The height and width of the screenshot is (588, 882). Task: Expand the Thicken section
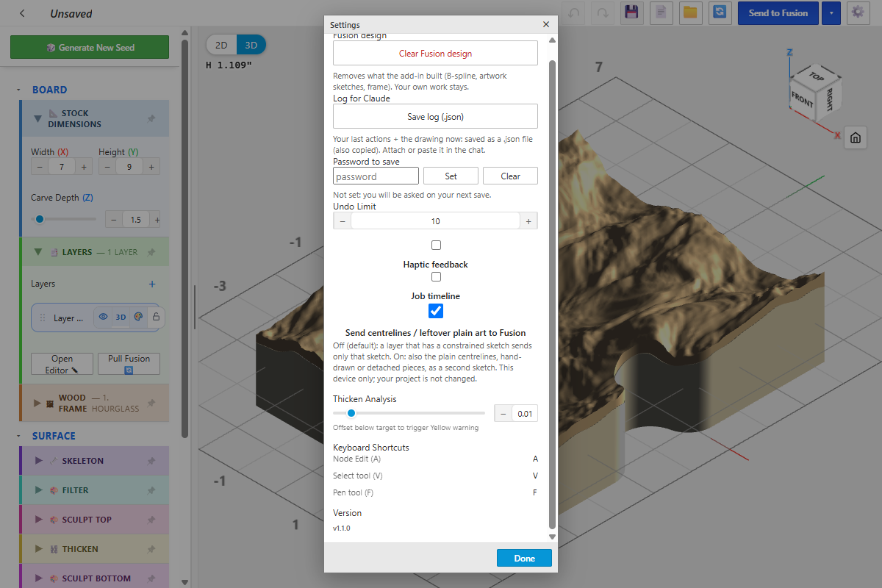coord(38,549)
